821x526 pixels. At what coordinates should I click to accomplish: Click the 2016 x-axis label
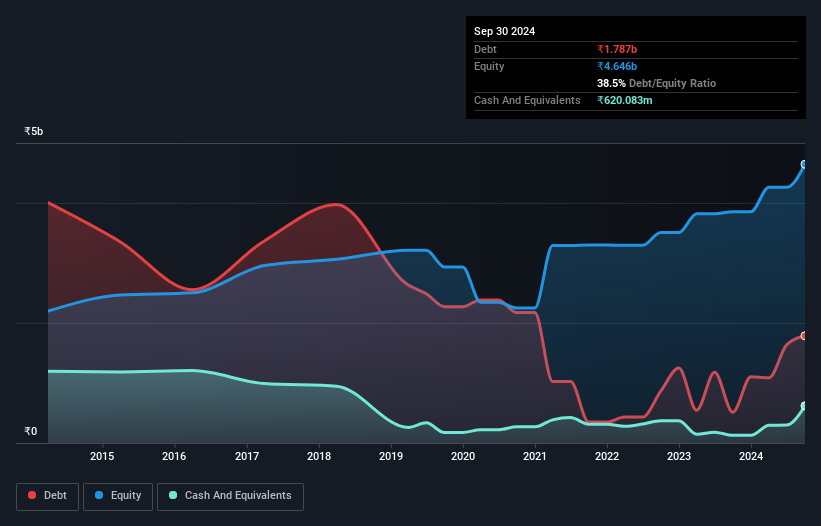174,456
